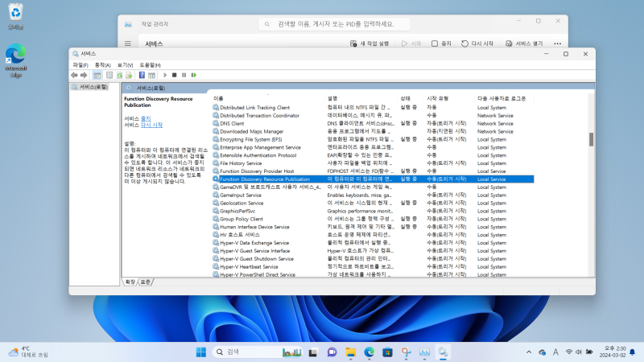Toggle the show/hide console tree icon
This screenshot has height=362, width=644.
pos(97,75)
